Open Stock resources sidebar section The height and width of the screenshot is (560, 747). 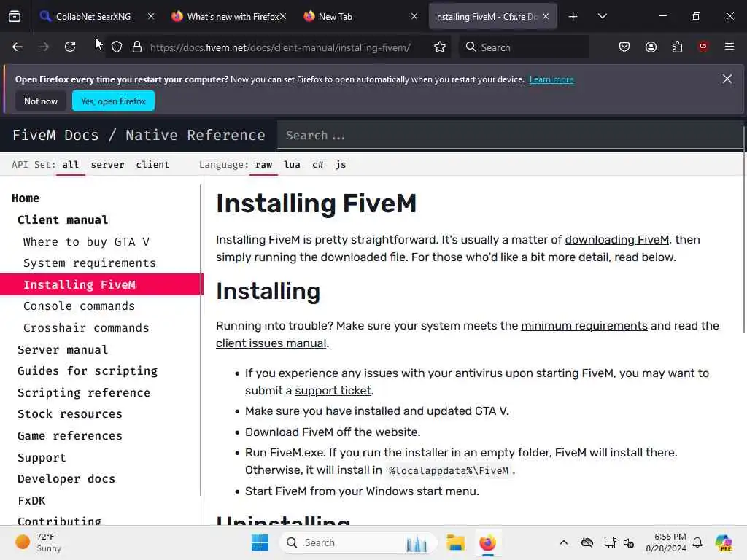click(70, 414)
